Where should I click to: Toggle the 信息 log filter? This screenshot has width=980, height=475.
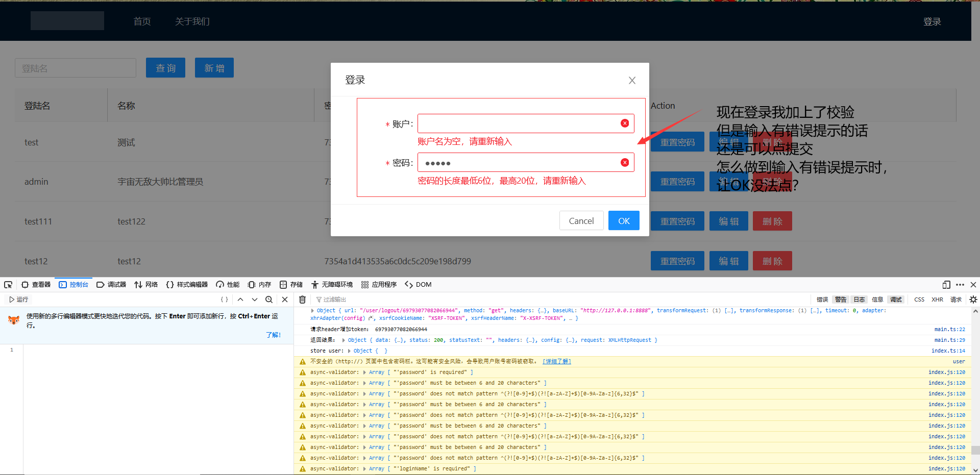coord(877,299)
